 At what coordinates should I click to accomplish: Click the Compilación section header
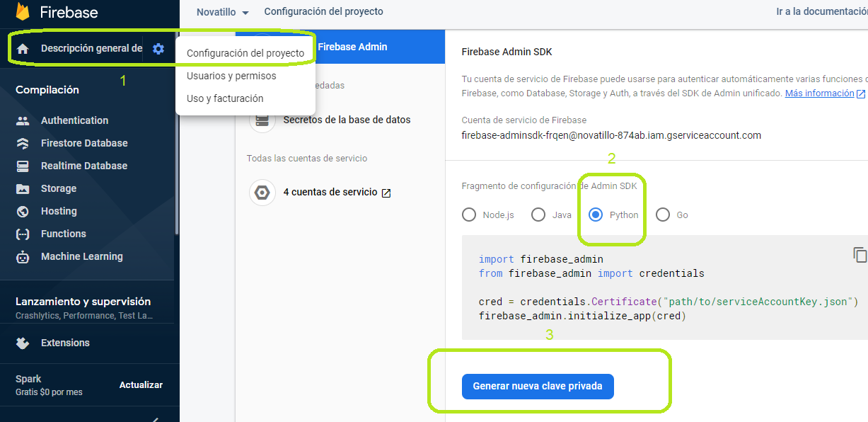47,90
